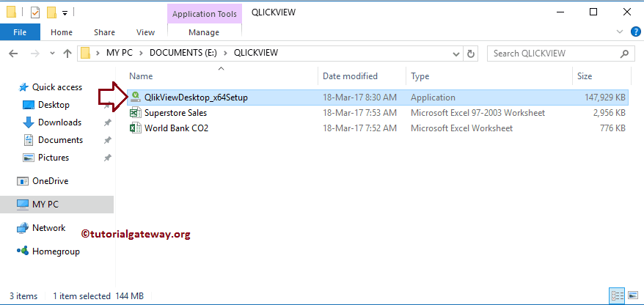Click the 147,929 KB size cell

[x=605, y=98]
